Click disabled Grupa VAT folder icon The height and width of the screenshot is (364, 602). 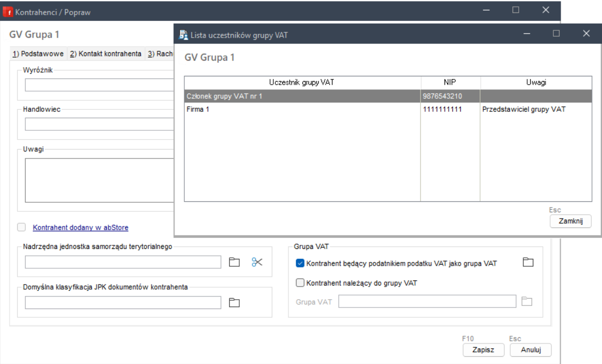pyautogui.click(x=527, y=301)
